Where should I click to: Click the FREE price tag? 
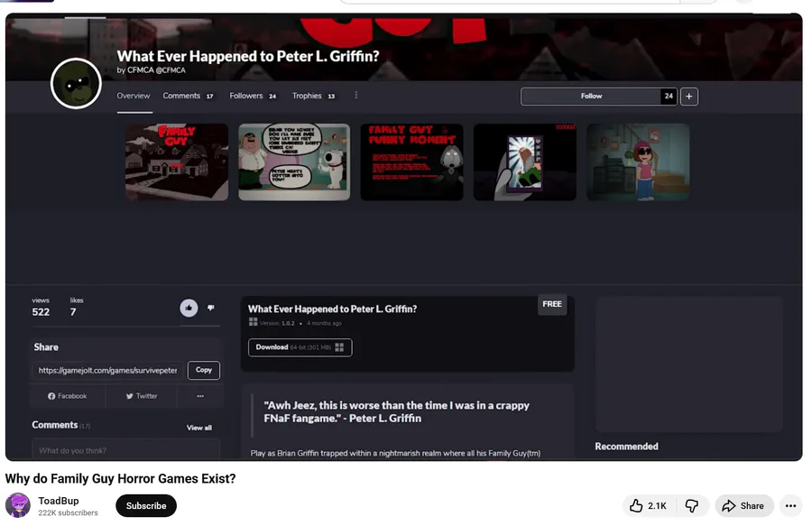click(x=552, y=304)
